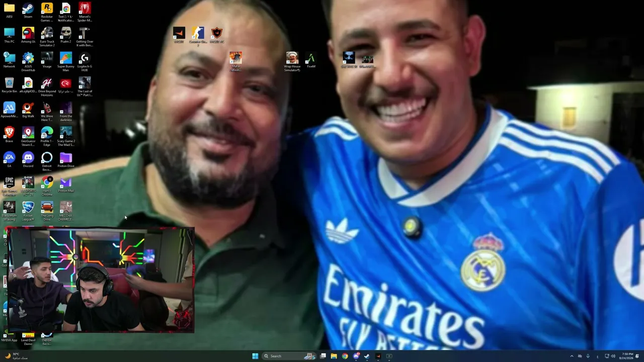
Task: Open Steam from the taskbar
Action: click(367, 356)
